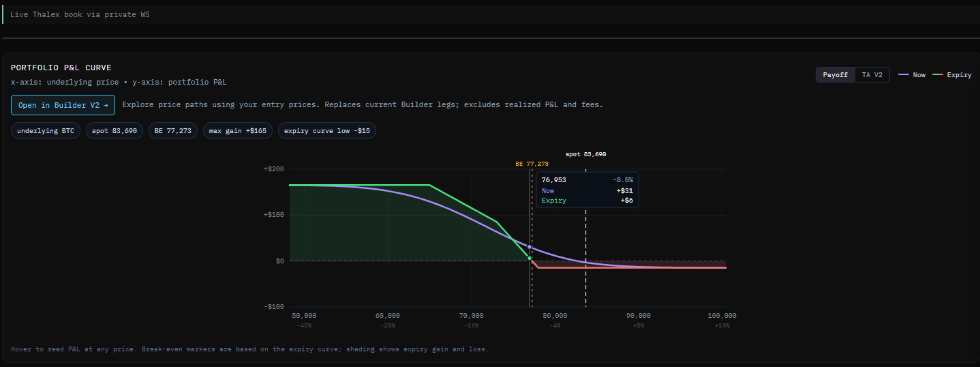
Task: Click the 76,953 tooltip price value
Action: [x=553, y=180]
